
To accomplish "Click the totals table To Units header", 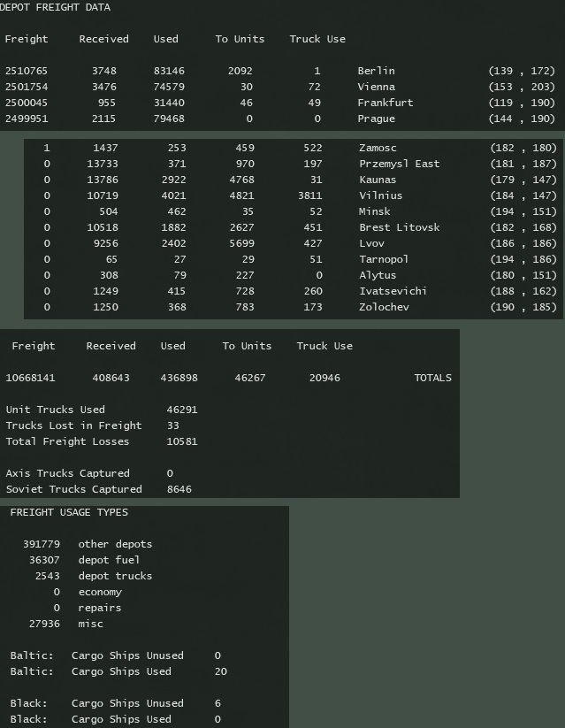I will coord(247,346).
